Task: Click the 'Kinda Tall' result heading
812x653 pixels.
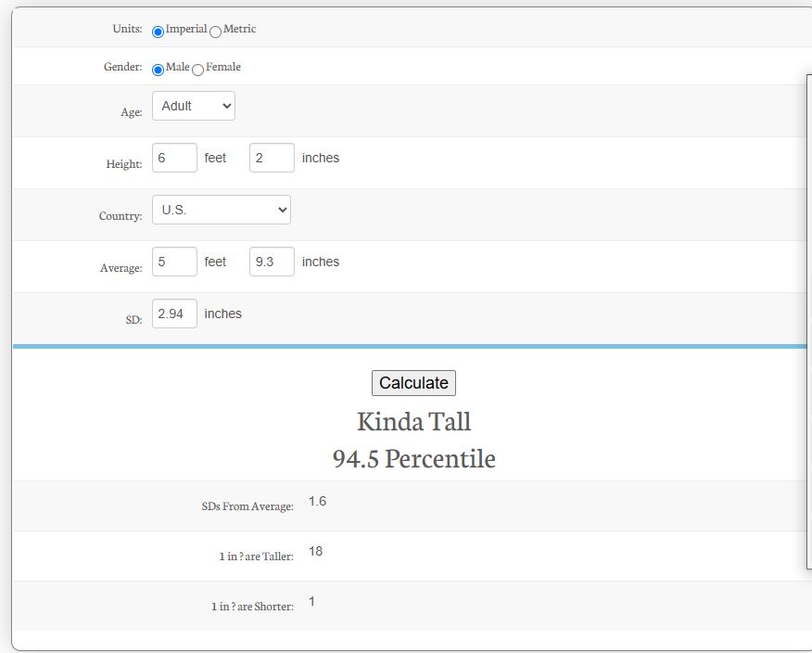Action: 413,421
